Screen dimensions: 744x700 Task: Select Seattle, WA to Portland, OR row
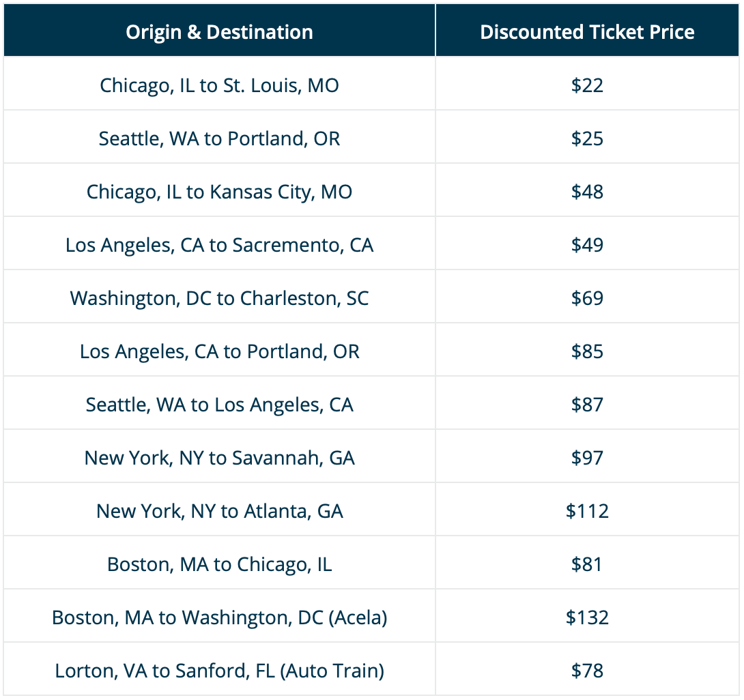pyautogui.click(x=219, y=138)
